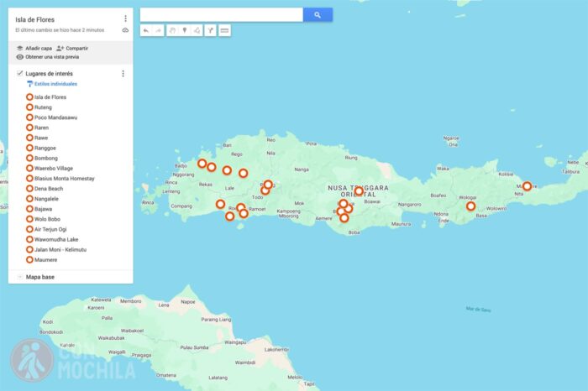The width and height of the screenshot is (588, 391).
Task: Click the Mar de Savu sea label
Action: (478, 310)
